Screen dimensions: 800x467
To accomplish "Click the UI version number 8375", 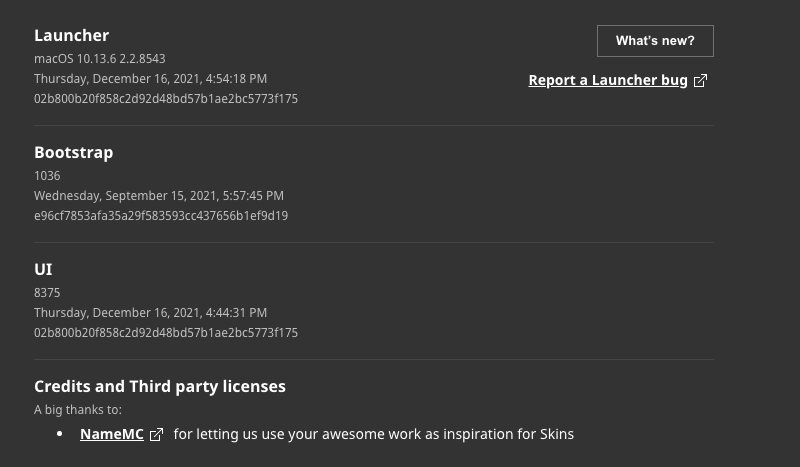I will click(x=47, y=293).
